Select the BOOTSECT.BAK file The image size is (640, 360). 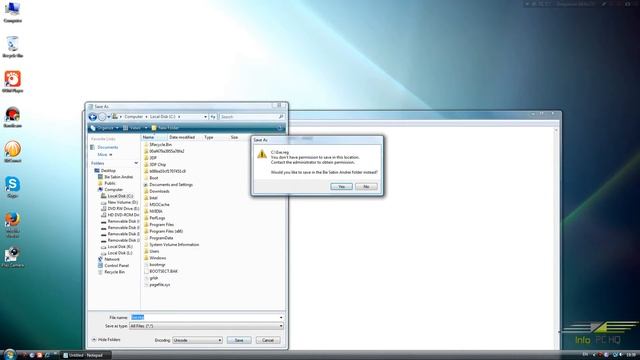click(161, 271)
